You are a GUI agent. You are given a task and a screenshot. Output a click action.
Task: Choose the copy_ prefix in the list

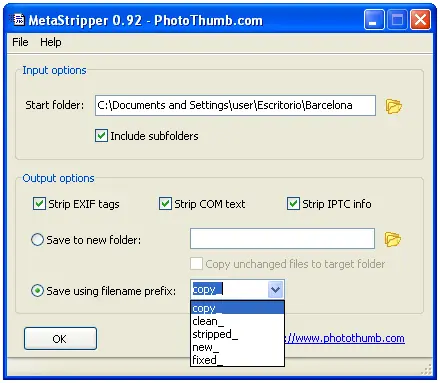pos(237,308)
